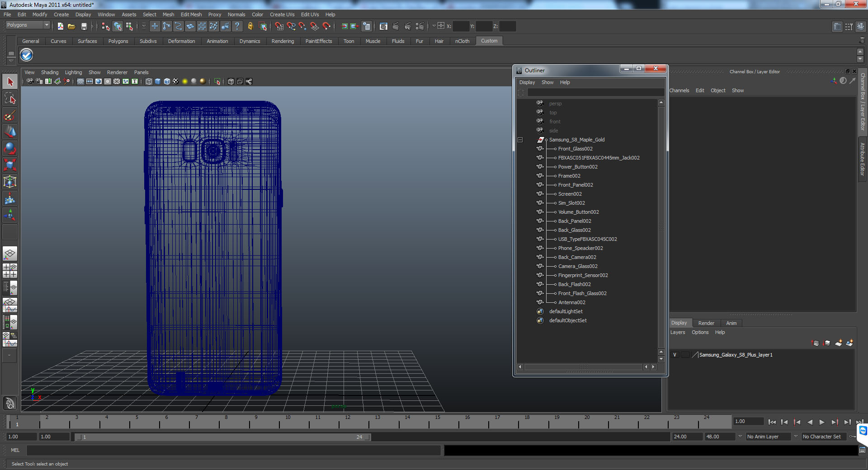Viewport: 868px width, 470px height.
Task: Open the character set dropdown arrow
Action: 796,437
